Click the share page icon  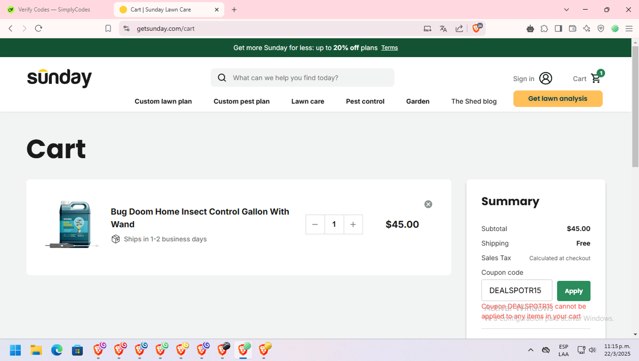[459, 29]
